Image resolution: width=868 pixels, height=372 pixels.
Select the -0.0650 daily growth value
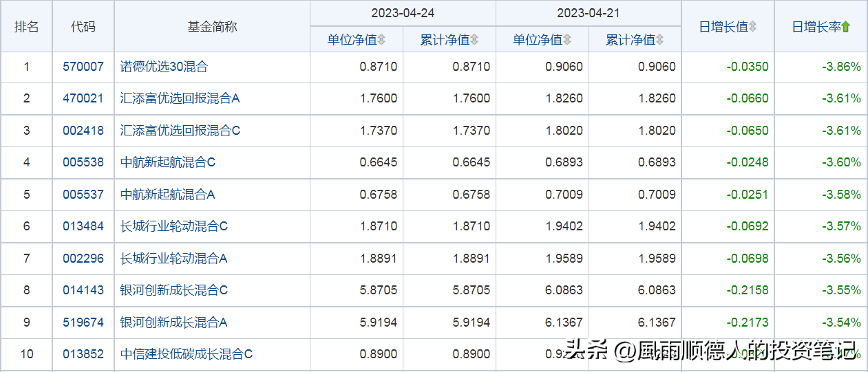point(748,131)
